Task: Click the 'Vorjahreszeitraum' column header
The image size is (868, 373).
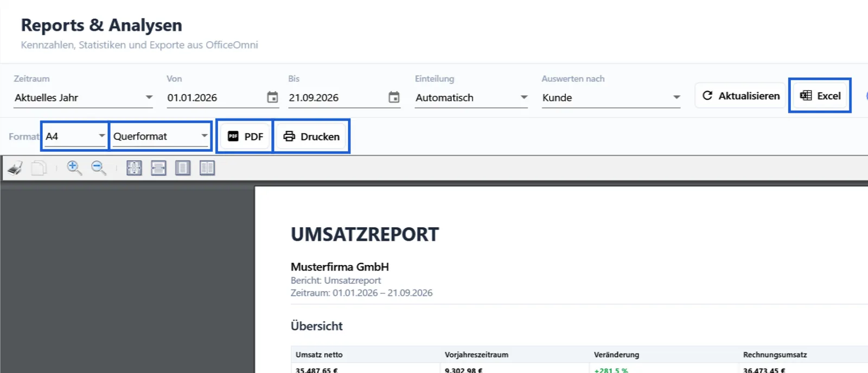Action: tap(476, 355)
